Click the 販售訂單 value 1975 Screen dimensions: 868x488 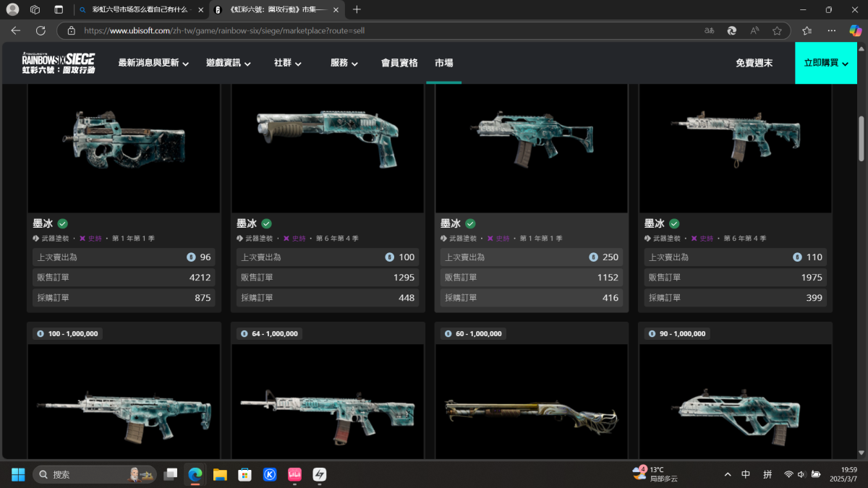coord(812,278)
